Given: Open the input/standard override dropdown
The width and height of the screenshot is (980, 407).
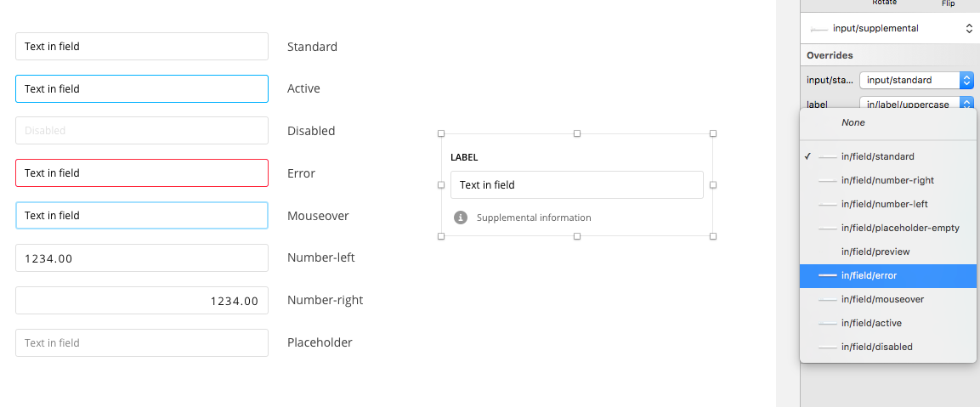Looking at the screenshot, I should (x=916, y=80).
